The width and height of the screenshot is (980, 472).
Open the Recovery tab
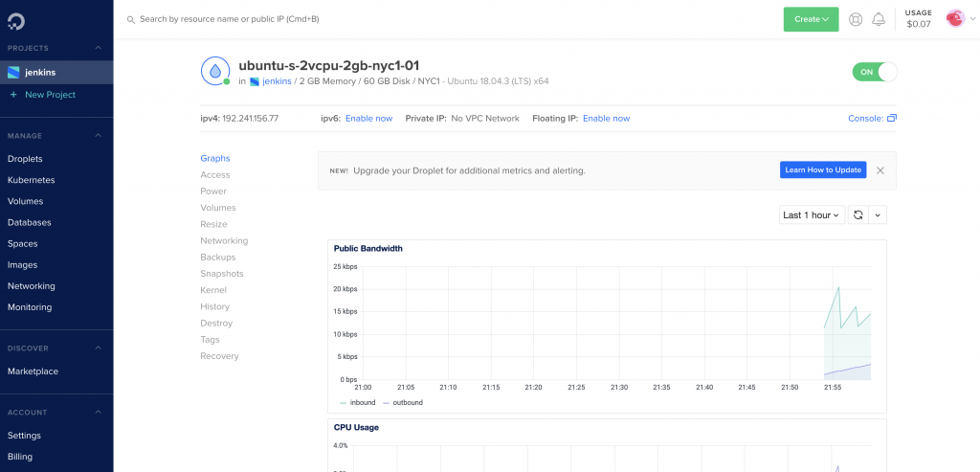tap(219, 356)
